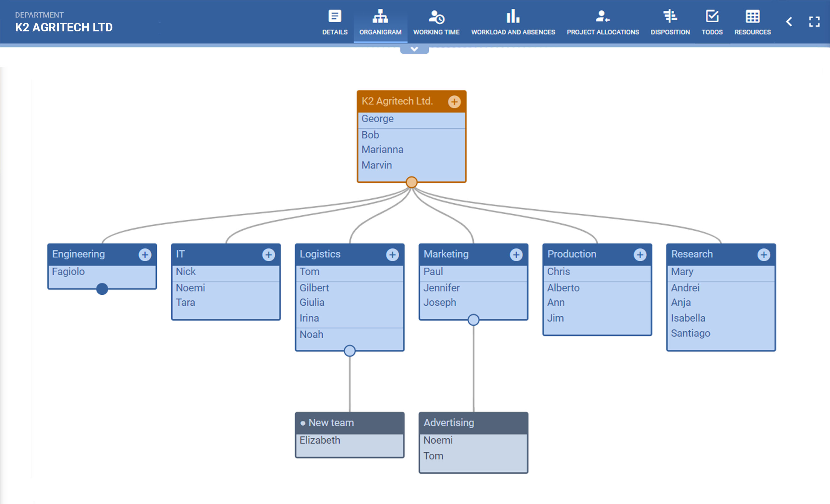Click Santiago in Research box

pos(690,333)
